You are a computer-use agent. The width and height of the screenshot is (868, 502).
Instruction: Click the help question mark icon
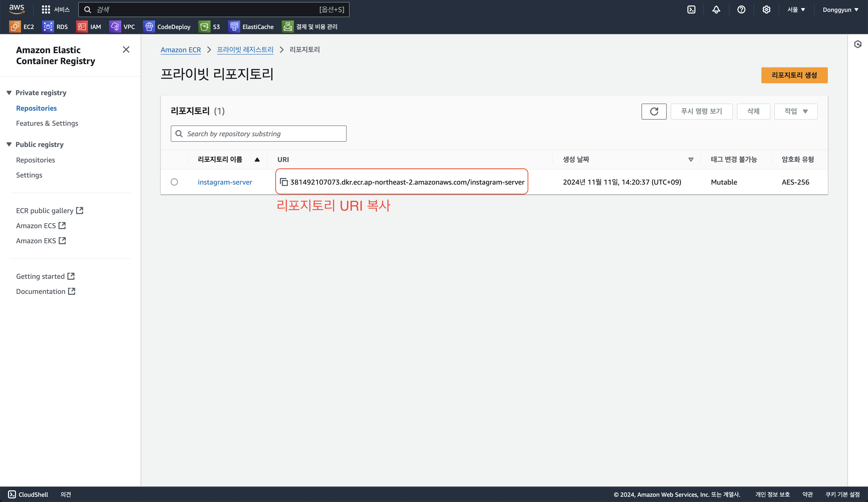coord(741,10)
